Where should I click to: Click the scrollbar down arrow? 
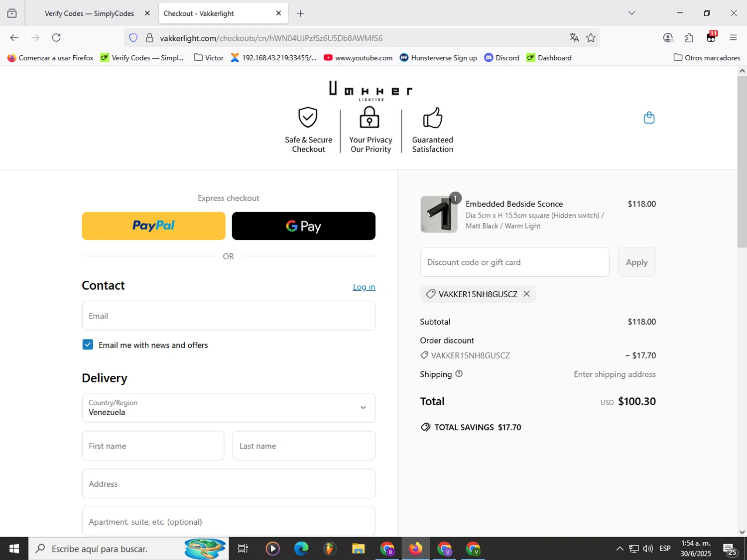coord(742,532)
